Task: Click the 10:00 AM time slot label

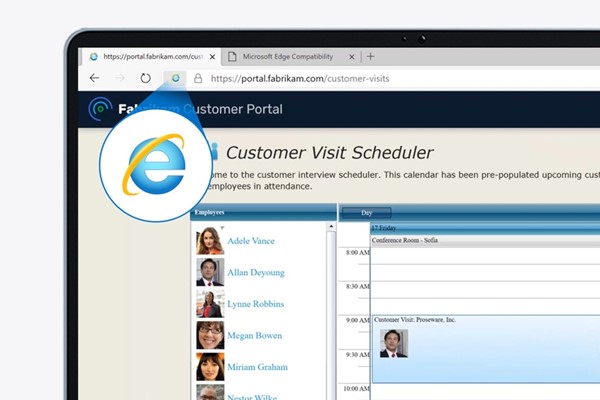Action: (x=356, y=389)
